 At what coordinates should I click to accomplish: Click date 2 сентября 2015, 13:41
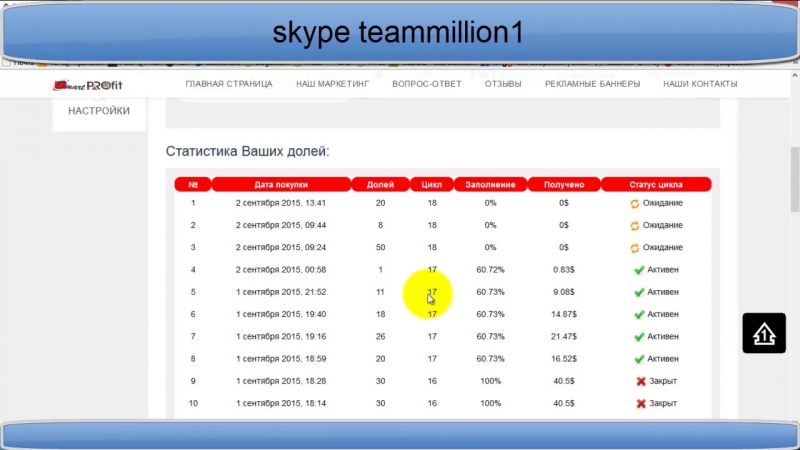(281, 203)
